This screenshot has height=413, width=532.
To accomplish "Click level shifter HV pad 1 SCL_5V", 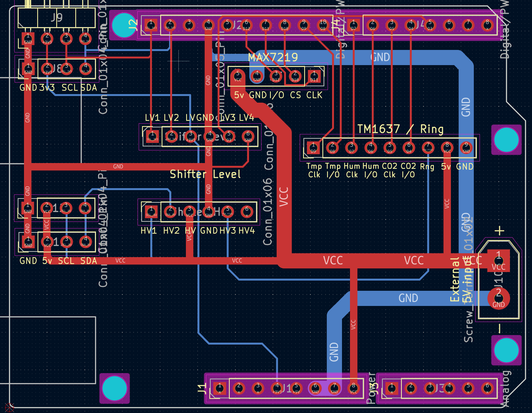I will coord(151,212).
